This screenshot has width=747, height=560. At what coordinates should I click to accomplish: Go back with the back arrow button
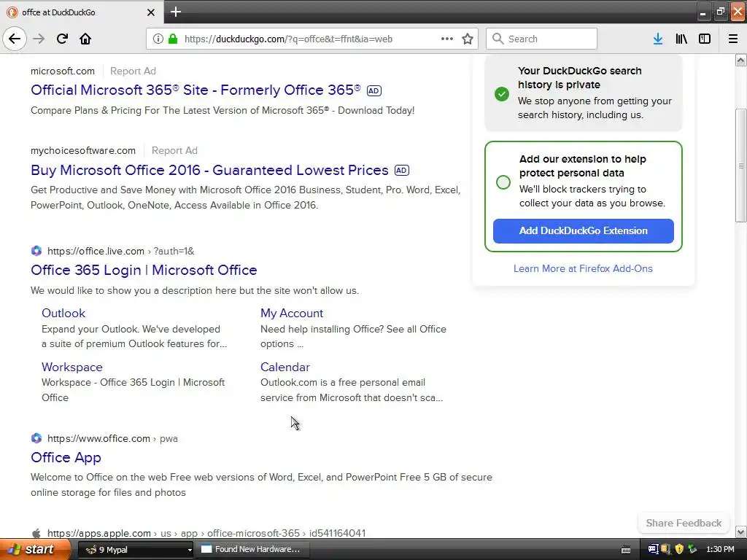coord(15,39)
